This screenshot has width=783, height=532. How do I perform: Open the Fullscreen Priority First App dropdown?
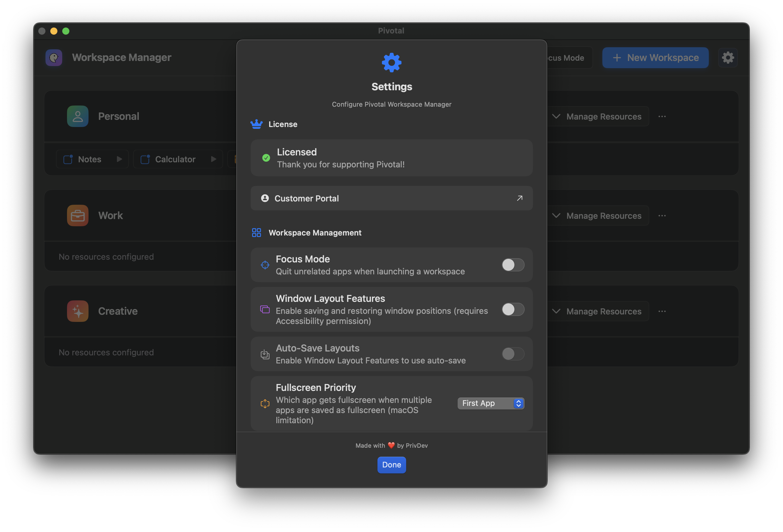coord(490,403)
